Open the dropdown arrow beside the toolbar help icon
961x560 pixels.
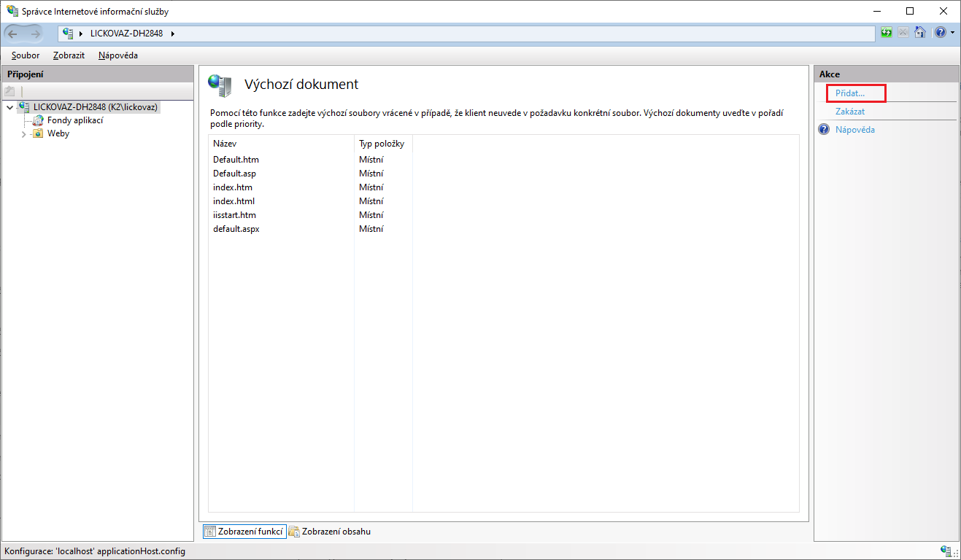[952, 33]
